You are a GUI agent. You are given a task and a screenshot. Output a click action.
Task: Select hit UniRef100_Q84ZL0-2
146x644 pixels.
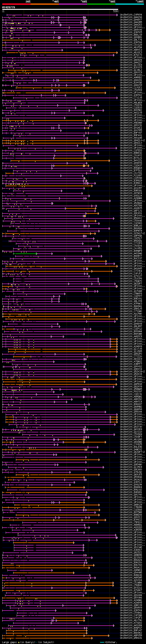(132, 140)
